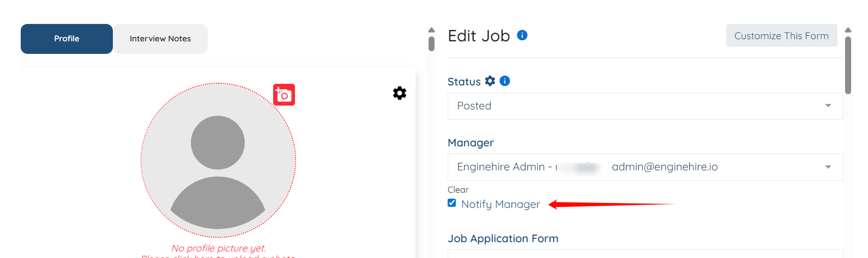The height and width of the screenshot is (258, 868).
Task: Click the left panel scroll up arrow
Action: click(x=431, y=30)
